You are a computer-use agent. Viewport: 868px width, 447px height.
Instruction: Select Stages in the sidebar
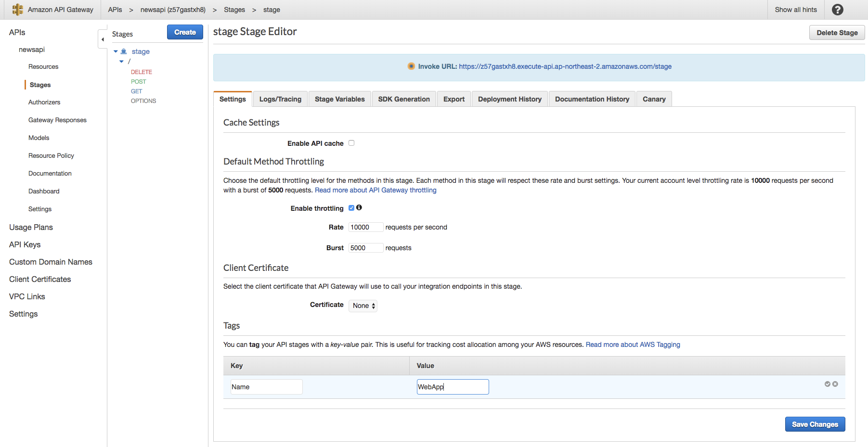40,85
